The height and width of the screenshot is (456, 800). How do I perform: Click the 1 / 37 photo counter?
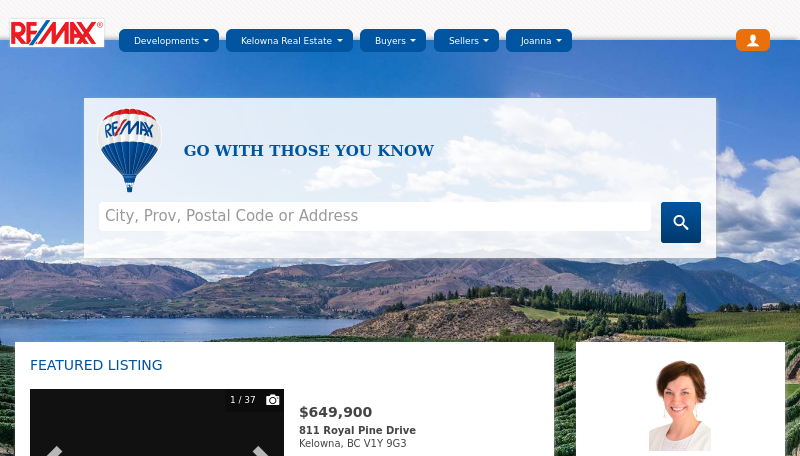pyautogui.click(x=242, y=400)
